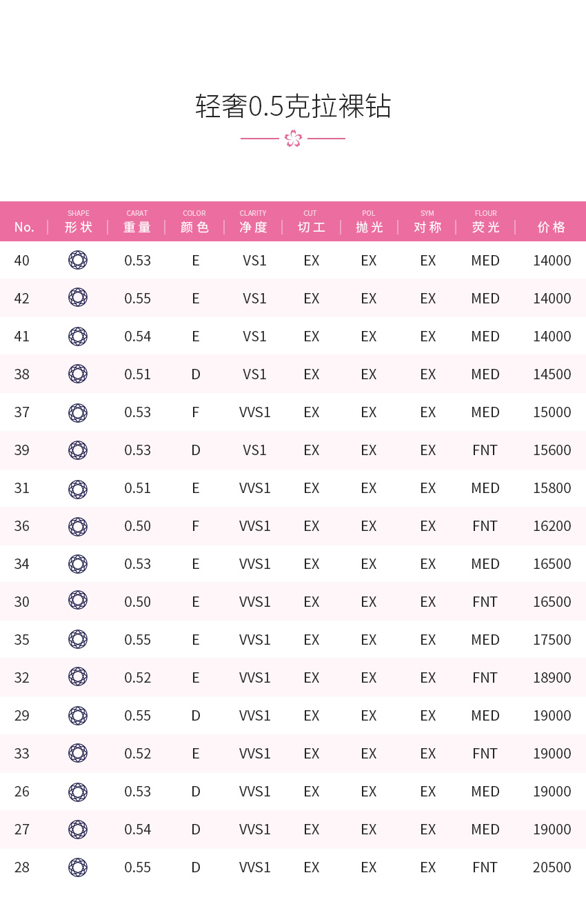The height and width of the screenshot is (924, 586).
Task: Click the CLARITY 净度 column header
Action: [253, 221]
